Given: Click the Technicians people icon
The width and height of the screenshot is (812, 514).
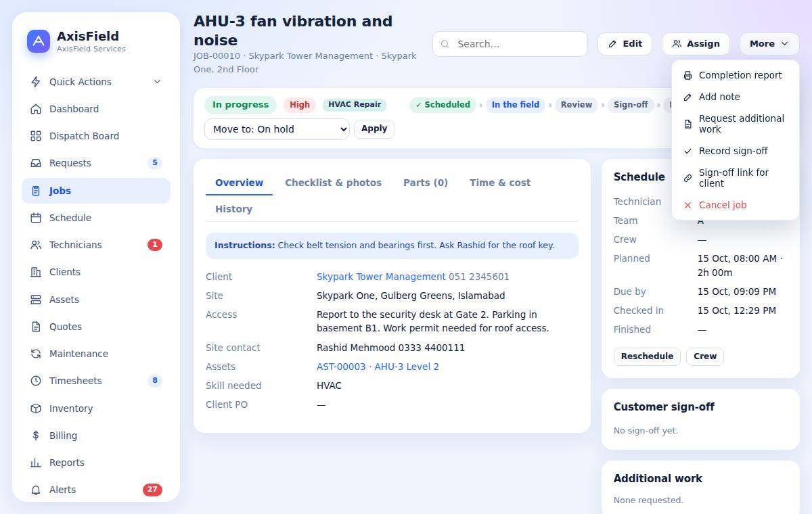Looking at the screenshot, I should tap(36, 245).
